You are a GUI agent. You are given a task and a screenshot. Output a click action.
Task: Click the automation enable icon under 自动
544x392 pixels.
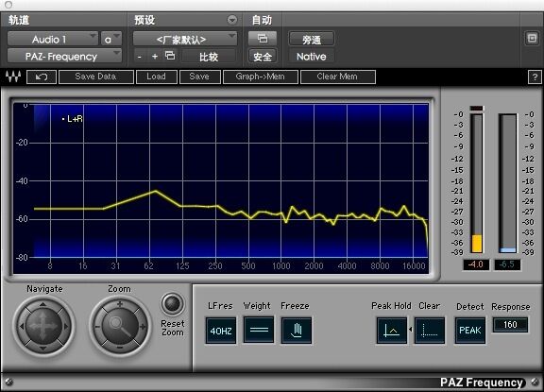click(263, 39)
